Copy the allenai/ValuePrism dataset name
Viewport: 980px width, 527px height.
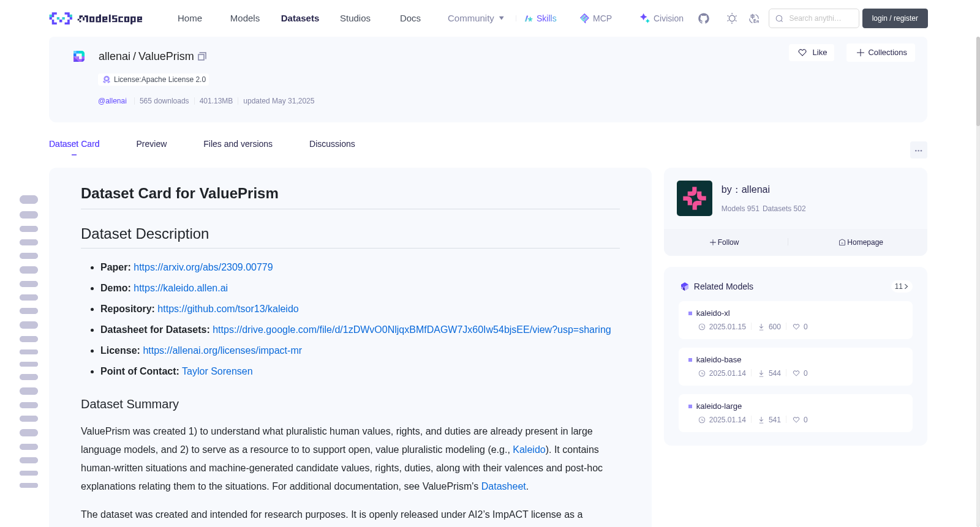202,56
